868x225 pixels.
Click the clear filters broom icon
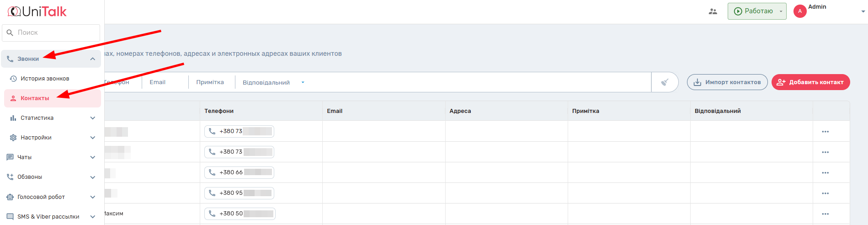pyautogui.click(x=665, y=82)
